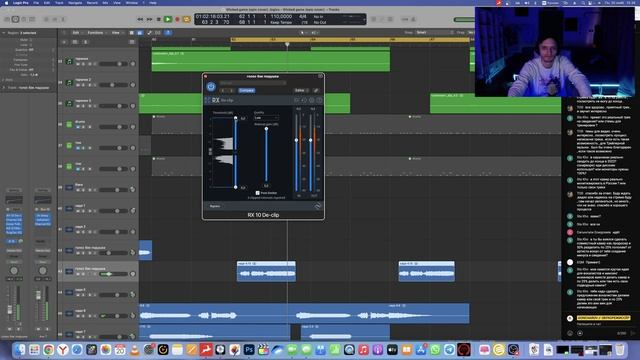Open the Snap mode dropdown above the ruler

[434, 32]
